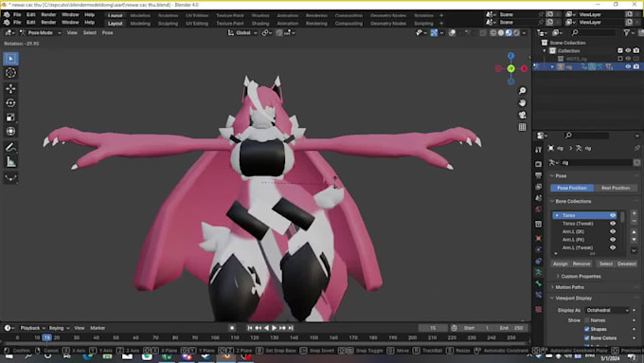The width and height of the screenshot is (644, 363).
Task: Click the current frame field showing 15
Action: [x=433, y=328]
